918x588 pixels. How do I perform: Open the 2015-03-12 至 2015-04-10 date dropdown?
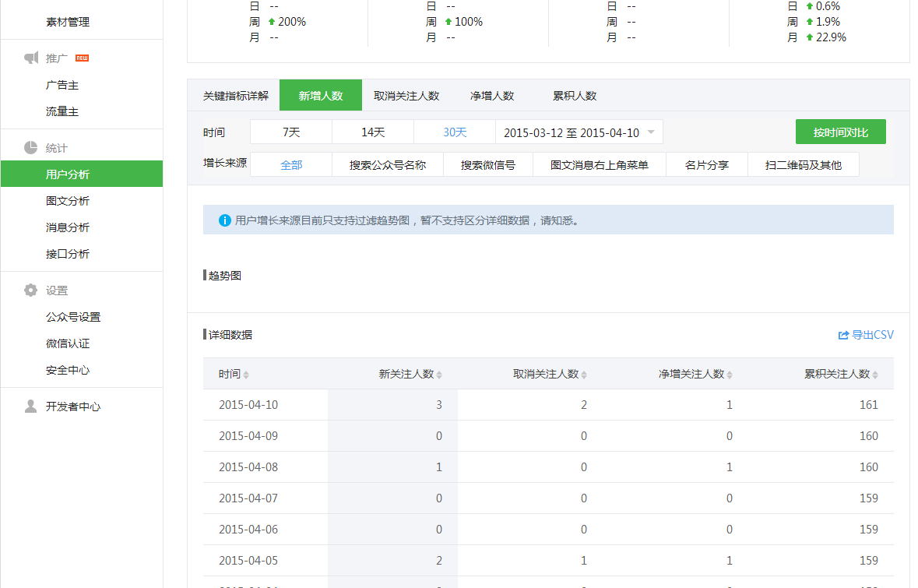pyautogui.click(x=579, y=132)
